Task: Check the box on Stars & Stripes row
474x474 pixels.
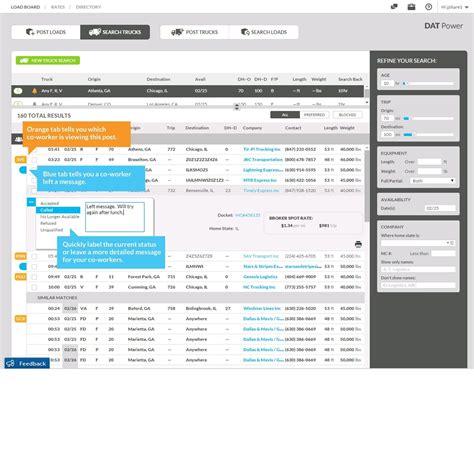Action: pyautogui.click(x=34, y=267)
